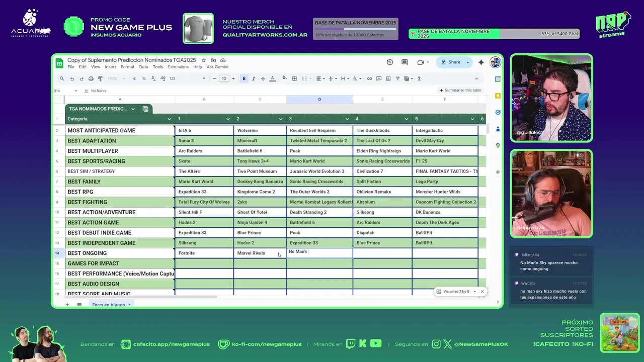The width and height of the screenshot is (644, 362).
Task: Open the Google Sheets home icon
Action: point(59,63)
